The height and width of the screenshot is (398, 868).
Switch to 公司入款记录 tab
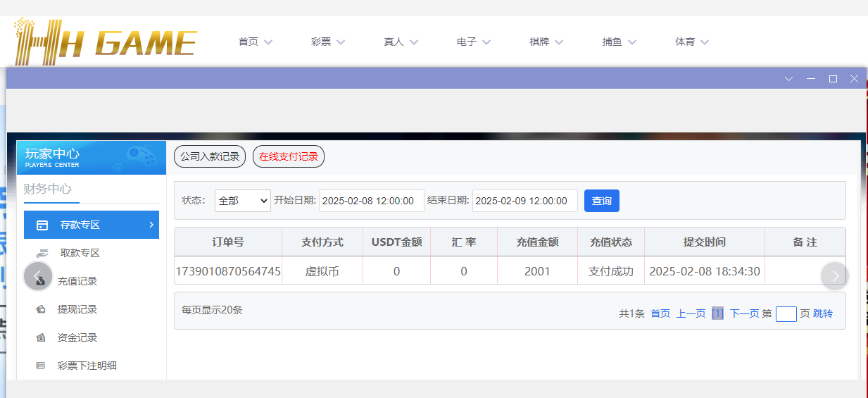(210, 156)
